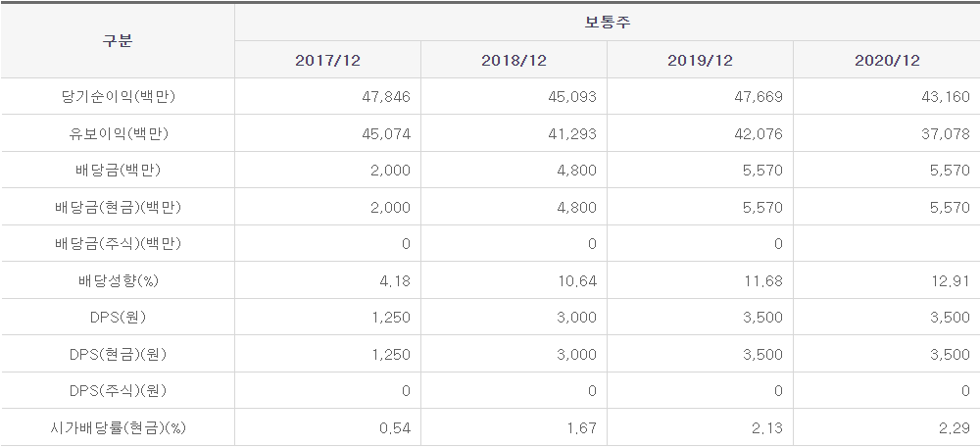Image resolution: width=980 pixels, height=447 pixels.
Task: Click 2020/12 value in 배당금(현금)(백만) row
Action: [950, 207]
